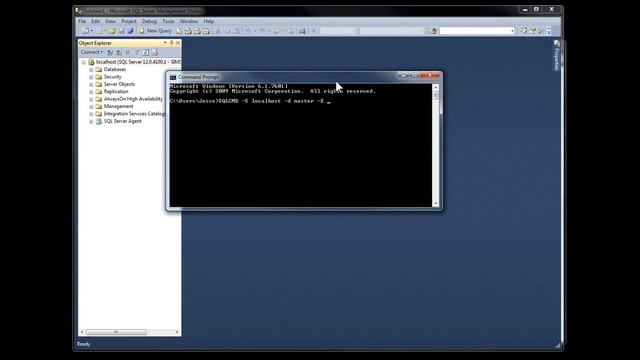Image resolution: width=640 pixels, height=360 pixels.
Task: Click the SQL Server Agent icon
Action: coord(98,121)
